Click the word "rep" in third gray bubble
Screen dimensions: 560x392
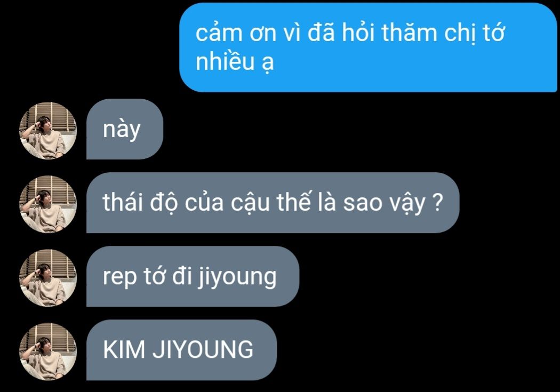click(119, 278)
